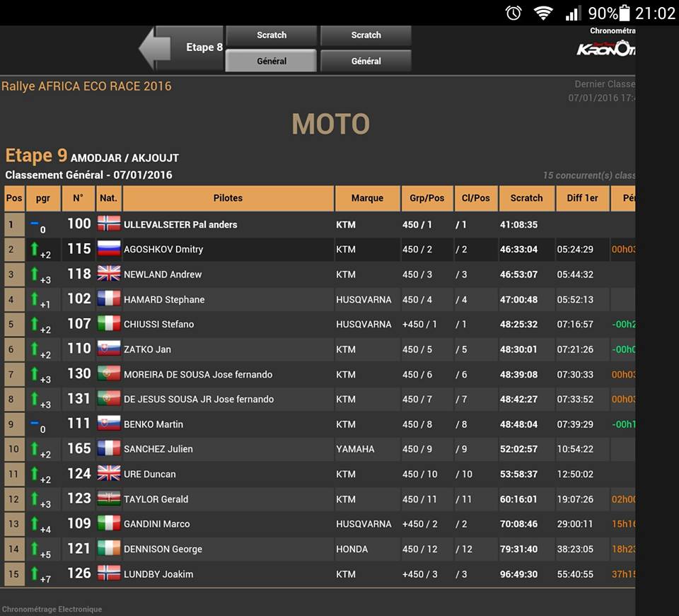Image resolution: width=679 pixels, height=616 pixels.
Task: Click blue dash indicator in BENKO Martin row
Action: 34,422
